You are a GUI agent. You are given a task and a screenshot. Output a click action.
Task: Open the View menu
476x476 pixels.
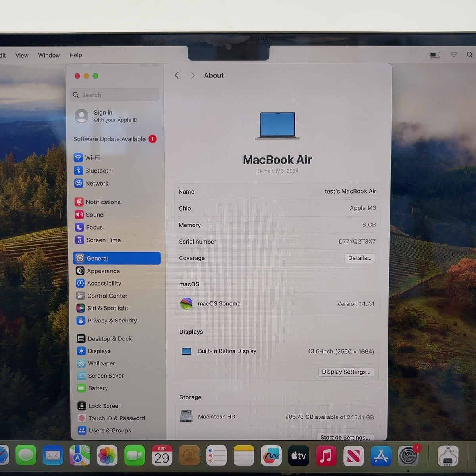[22, 55]
